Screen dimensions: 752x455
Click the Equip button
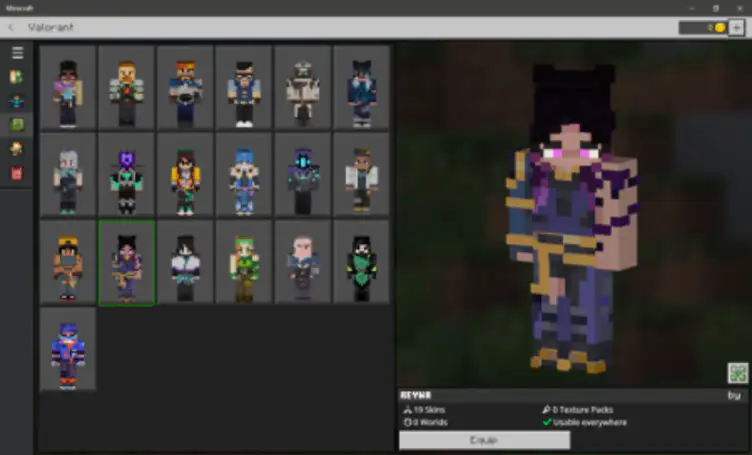click(x=484, y=440)
